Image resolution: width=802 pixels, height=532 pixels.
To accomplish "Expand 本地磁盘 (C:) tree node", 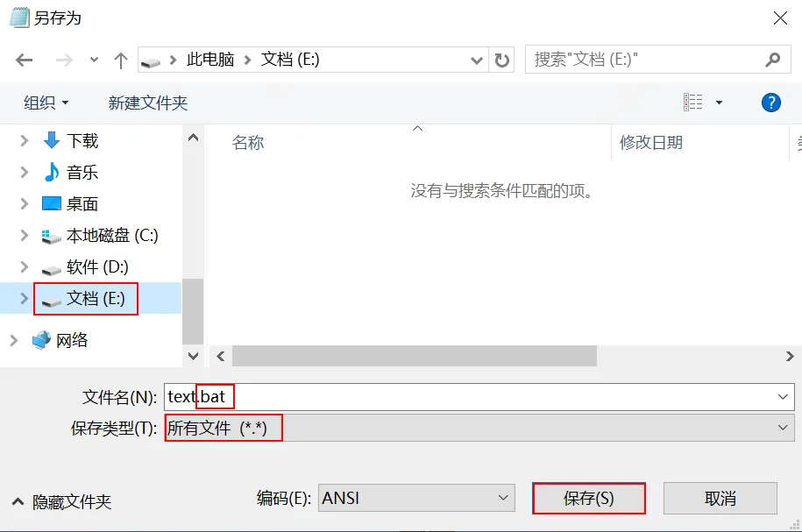I will pyautogui.click(x=24, y=235).
